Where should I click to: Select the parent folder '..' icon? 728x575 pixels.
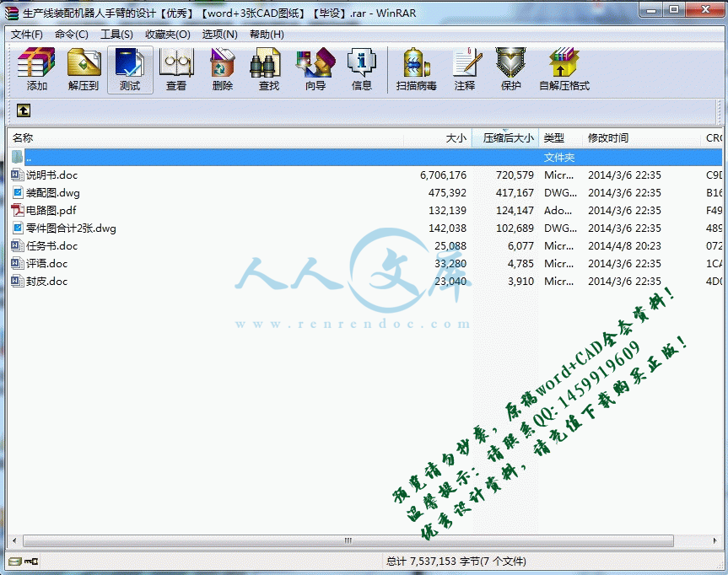point(17,157)
